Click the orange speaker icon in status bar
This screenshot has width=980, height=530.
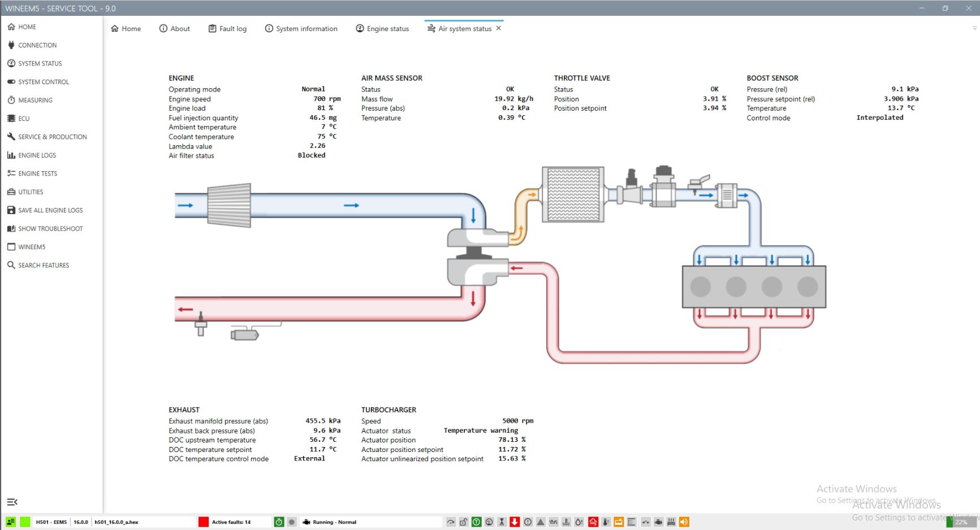coord(684,522)
